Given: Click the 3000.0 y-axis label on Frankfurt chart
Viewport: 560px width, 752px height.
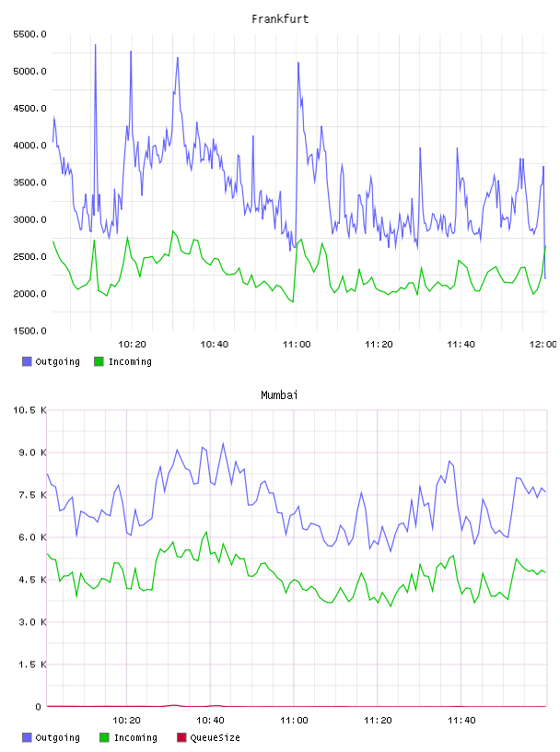Looking at the screenshot, I should click(29, 219).
